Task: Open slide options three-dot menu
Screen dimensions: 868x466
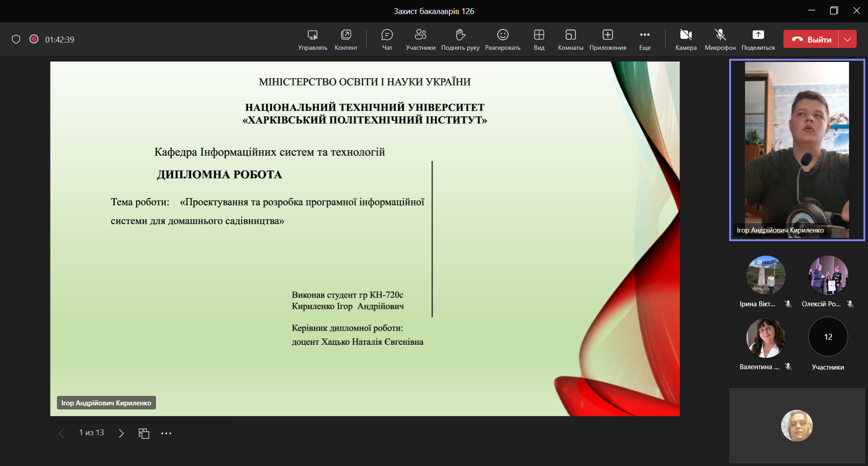Action: coord(166,433)
